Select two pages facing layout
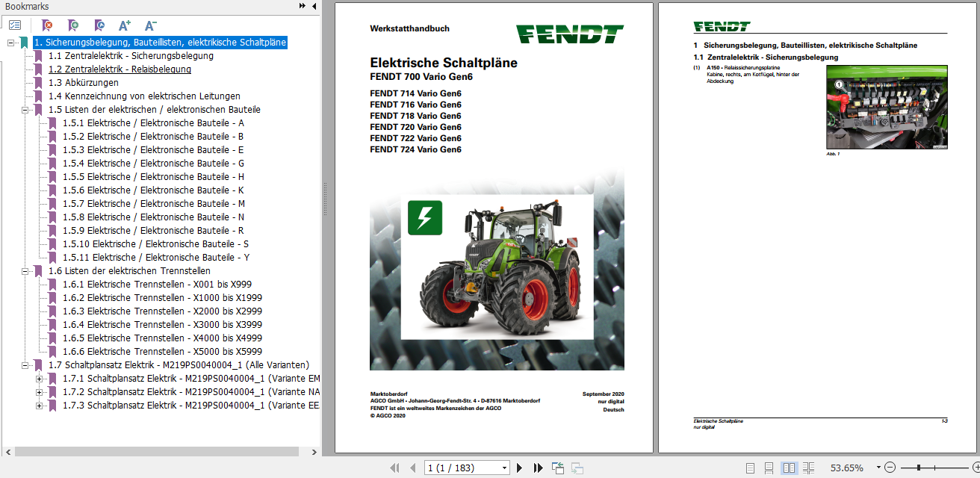Image resolution: width=980 pixels, height=478 pixels. point(789,468)
